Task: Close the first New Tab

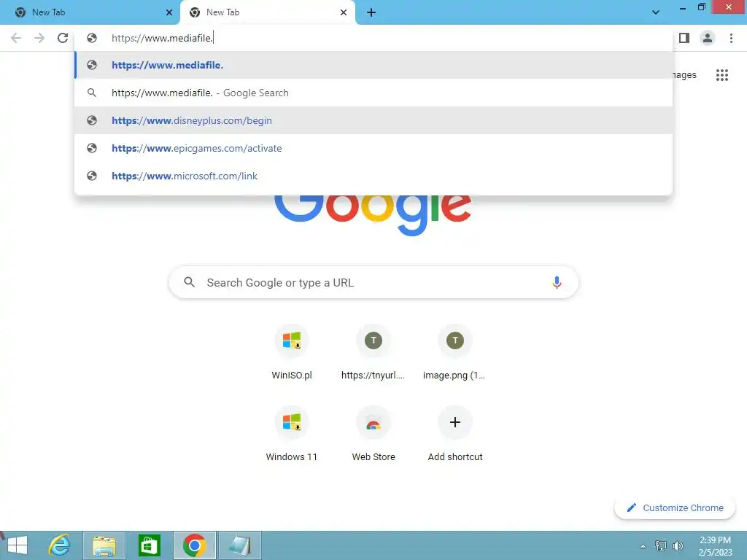Action: (169, 12)
